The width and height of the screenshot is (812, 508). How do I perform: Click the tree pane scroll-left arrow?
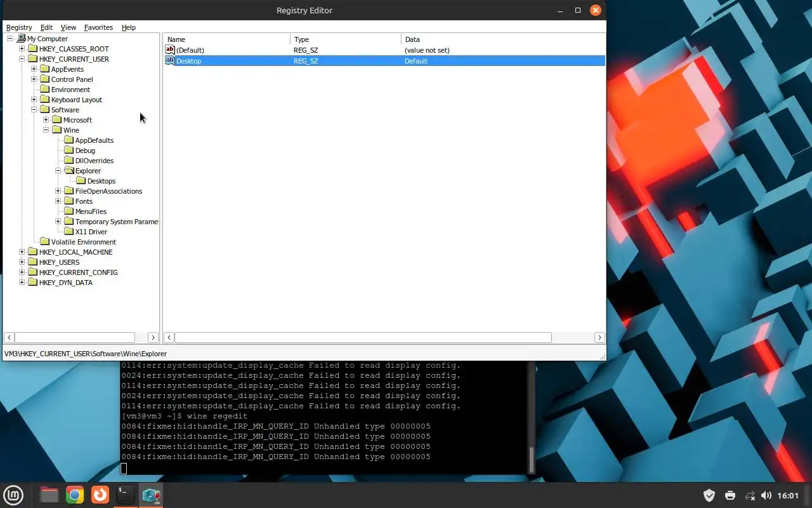click(9, 337)
